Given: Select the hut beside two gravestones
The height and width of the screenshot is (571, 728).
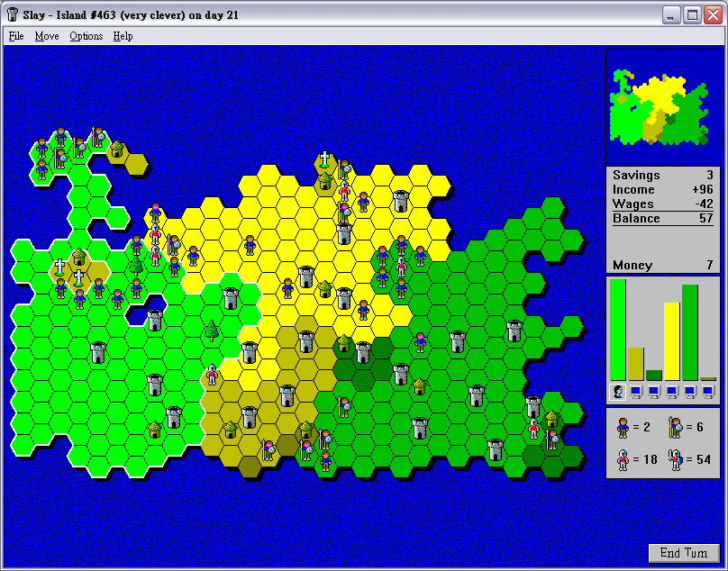Looking at the screenshot, I should [79, 257].
